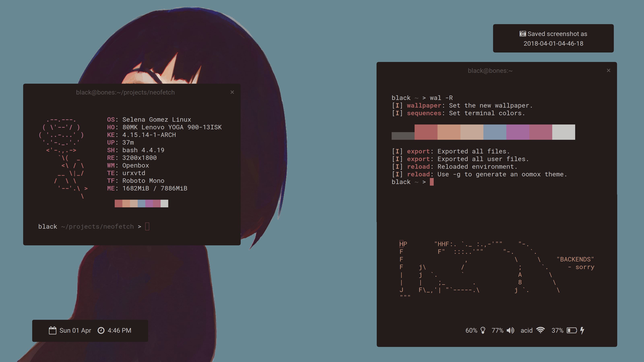Click the brightness lightbulb icon
This screenshot has width=644, height=362.
pyautogui.click(x=483, y=330)
